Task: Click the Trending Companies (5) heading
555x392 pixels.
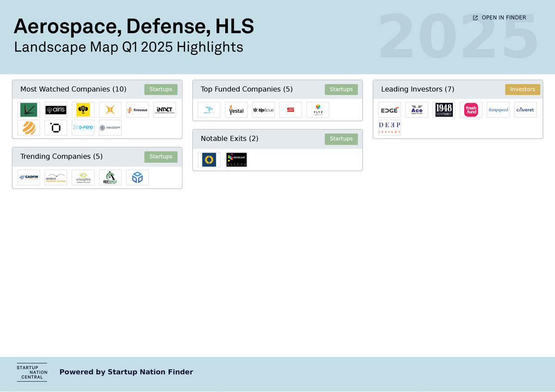Action: pos(62,157)
